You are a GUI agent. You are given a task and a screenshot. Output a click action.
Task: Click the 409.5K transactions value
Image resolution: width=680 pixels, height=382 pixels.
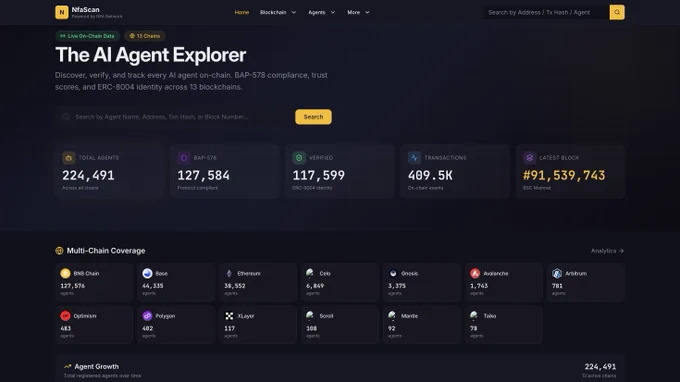click(x=430, y=175)
